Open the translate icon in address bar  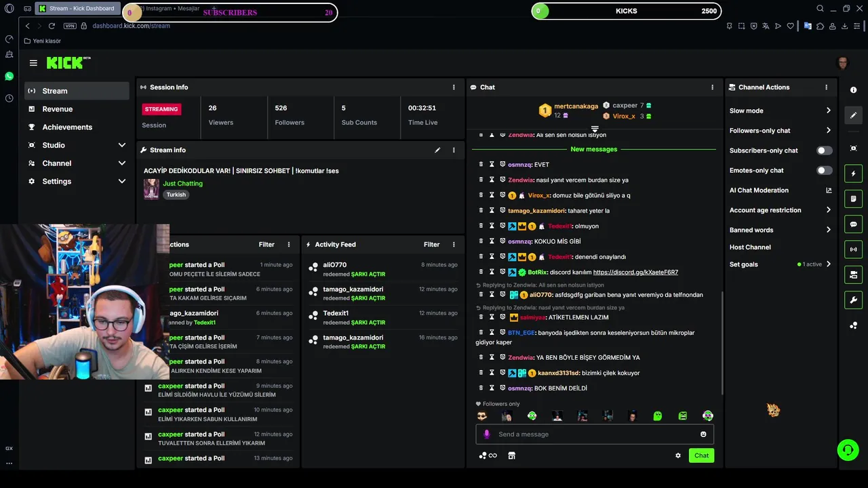point(766,26)
